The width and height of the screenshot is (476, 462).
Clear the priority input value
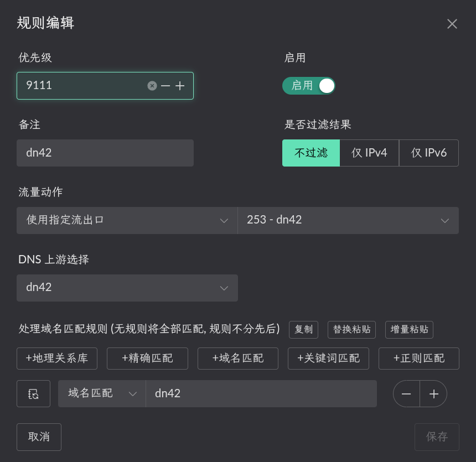tap(152, 86)
